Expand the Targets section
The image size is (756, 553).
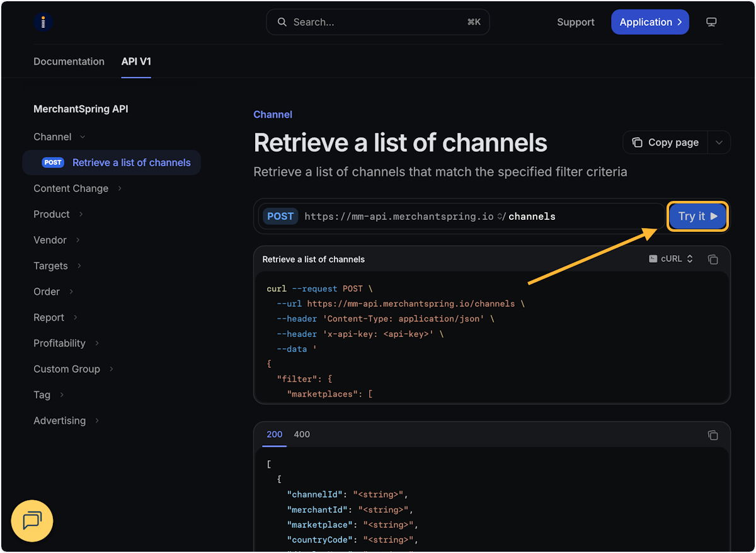(x=57, y=266)
